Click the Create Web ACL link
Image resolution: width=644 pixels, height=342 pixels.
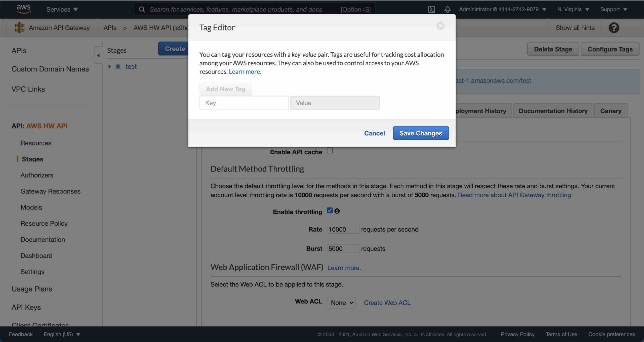point(387,303)
